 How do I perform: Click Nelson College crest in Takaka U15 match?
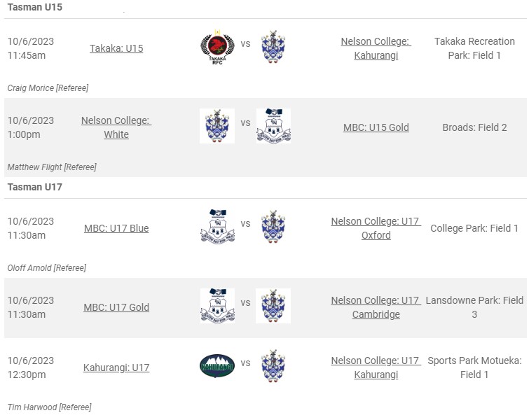pyautogui.click(x=273, y=47)
